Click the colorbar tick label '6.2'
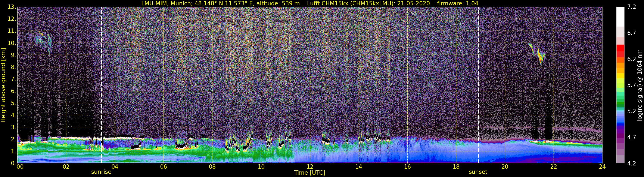The image size is (644, 177). 632,59
